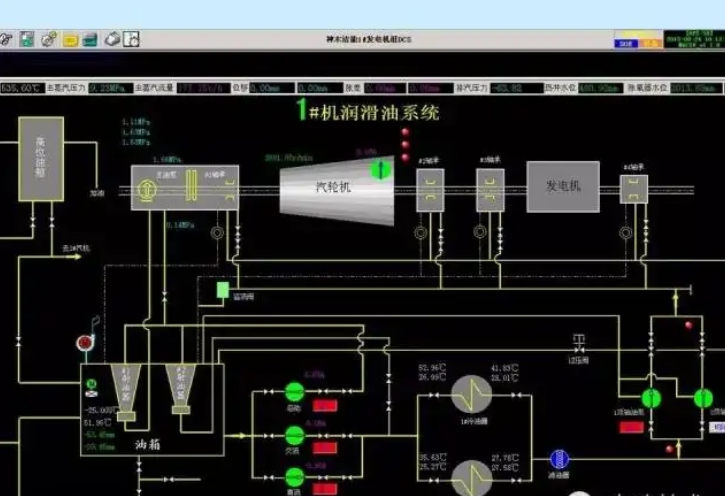
Task: Click the printer icon in the toolbar
Action: tap(112, 39)
